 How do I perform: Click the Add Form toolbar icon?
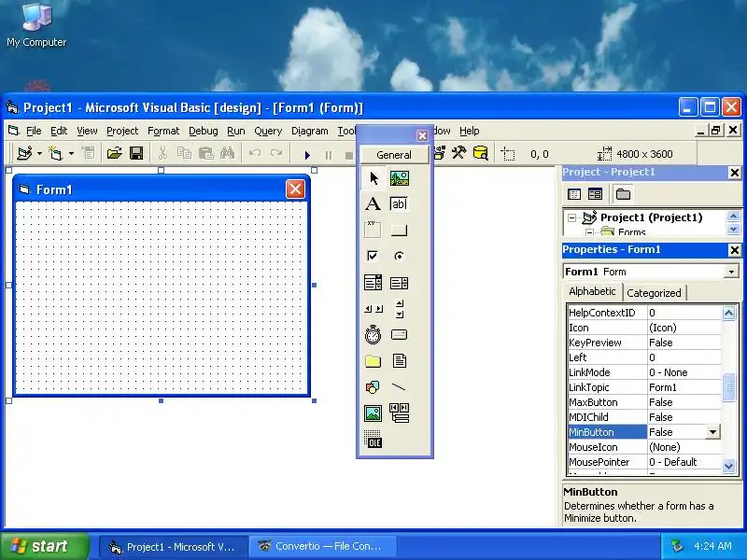pos(56,153)
